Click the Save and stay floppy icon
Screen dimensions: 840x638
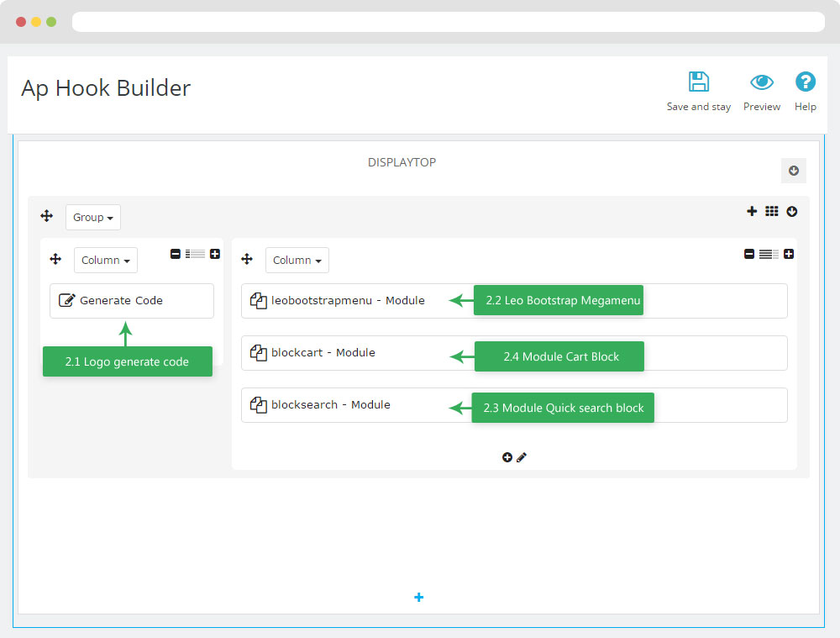(x=699, y=82)
